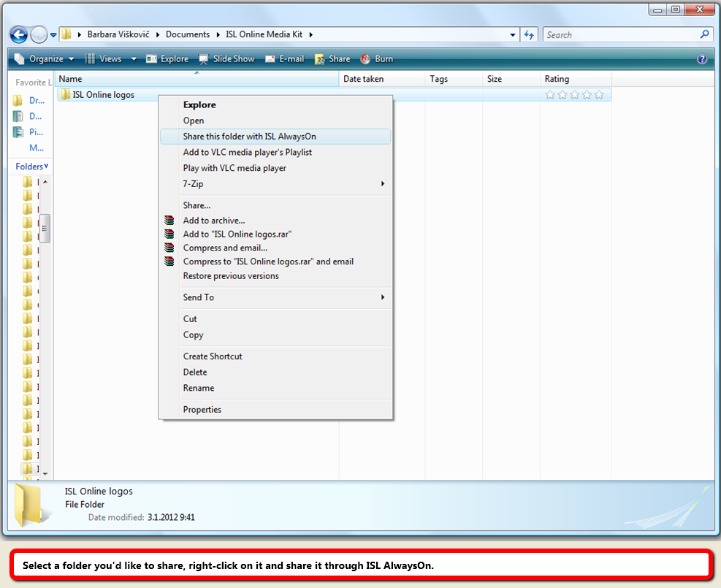Image resolution: width=721 pixels, height=588 pixels.
Task: Click WinRAR icon beside Compress and email
Action: (x=169, y=248)
